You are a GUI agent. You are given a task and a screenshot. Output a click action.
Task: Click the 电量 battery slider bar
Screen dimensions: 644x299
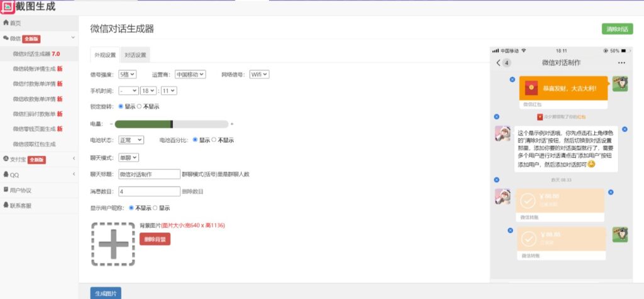171,124
